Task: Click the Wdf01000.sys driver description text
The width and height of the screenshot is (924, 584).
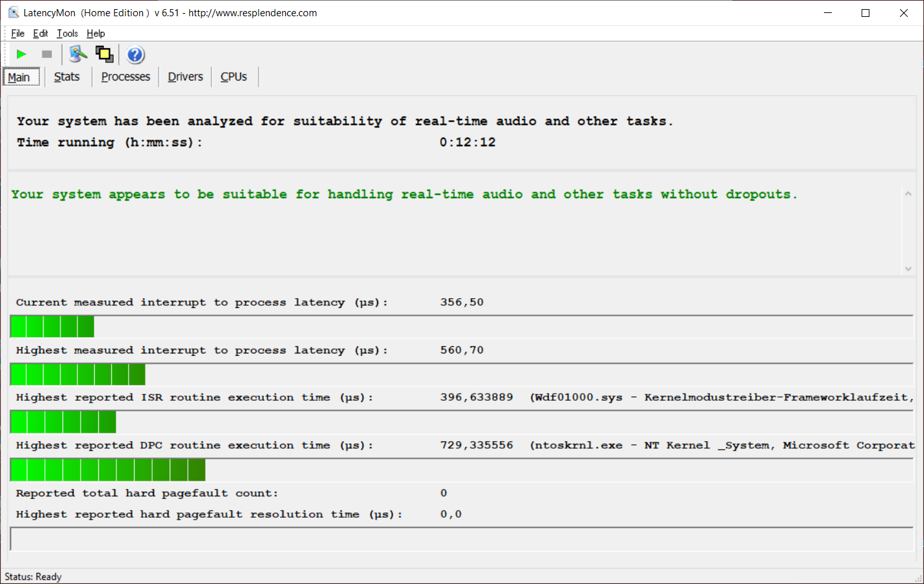Action: pos(722,397)
